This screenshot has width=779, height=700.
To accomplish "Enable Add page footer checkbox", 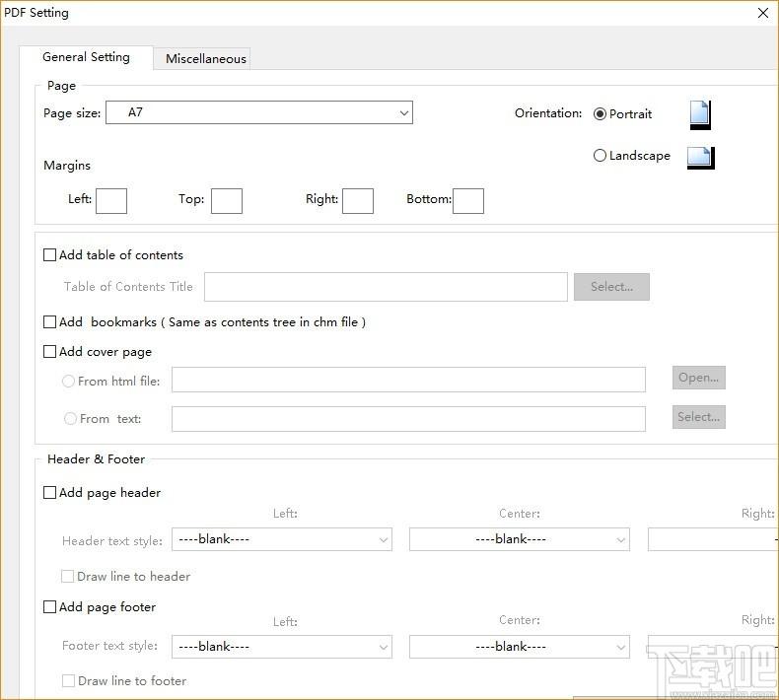I will (x=50, y=607).
